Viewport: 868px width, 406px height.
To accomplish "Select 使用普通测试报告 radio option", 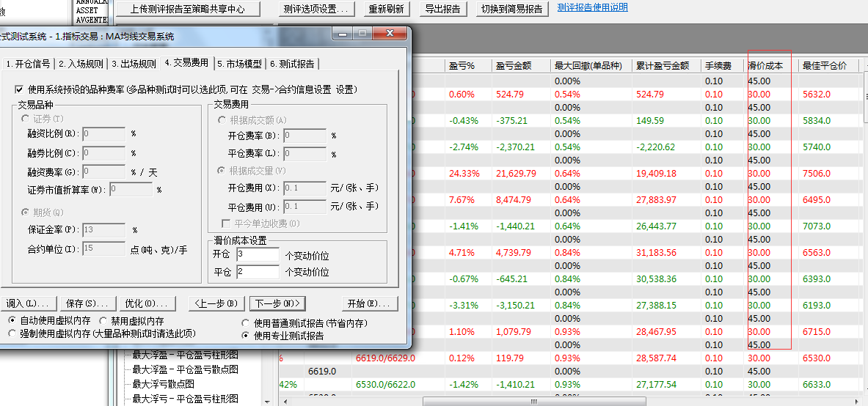I will coord(246,323).
